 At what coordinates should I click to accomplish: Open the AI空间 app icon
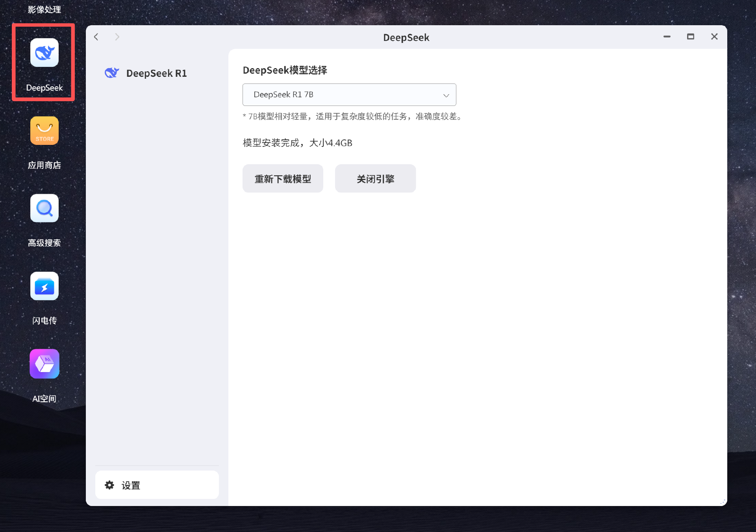click(x=44, y=364)
